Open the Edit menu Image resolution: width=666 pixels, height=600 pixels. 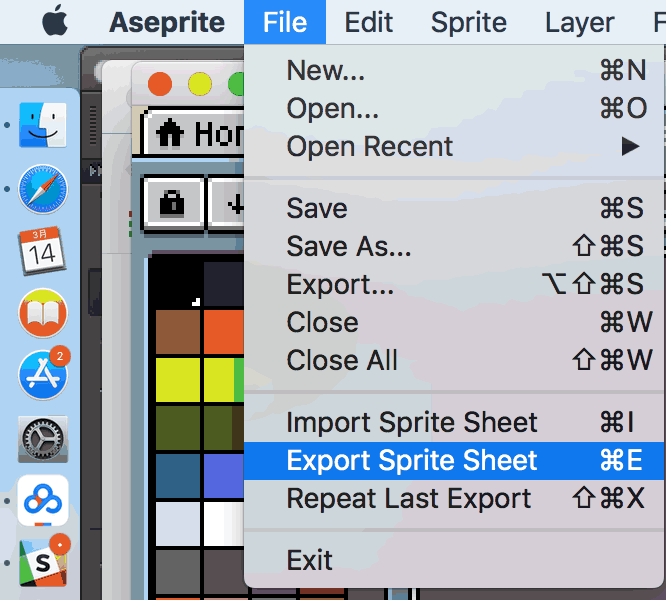(x=368, y=22)
